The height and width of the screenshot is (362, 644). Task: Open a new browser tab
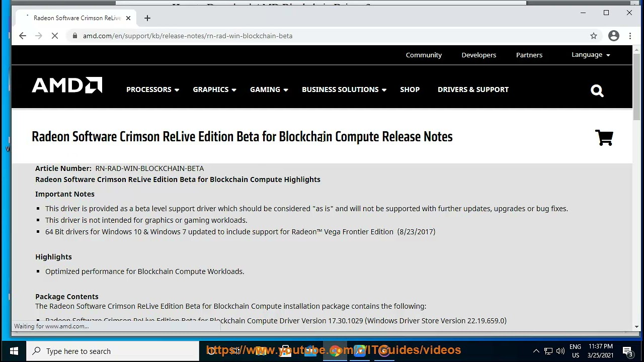[x=147, y=18]
